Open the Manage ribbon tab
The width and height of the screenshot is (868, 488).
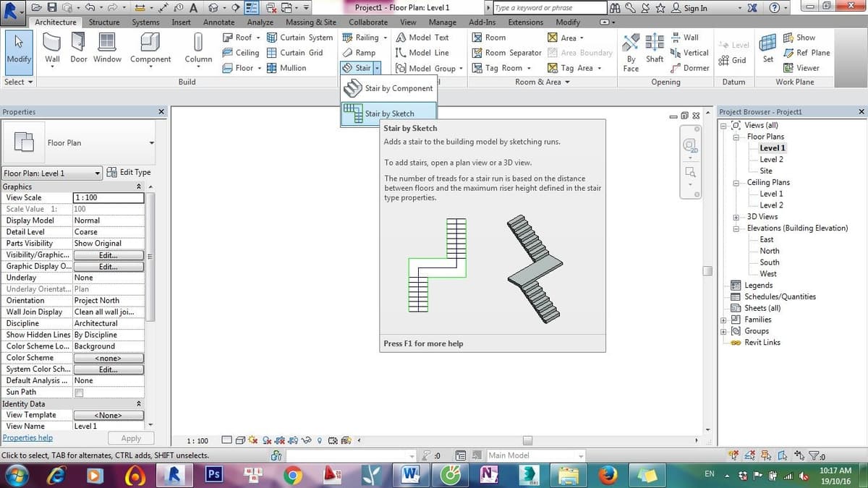click(x=443, y=22)
